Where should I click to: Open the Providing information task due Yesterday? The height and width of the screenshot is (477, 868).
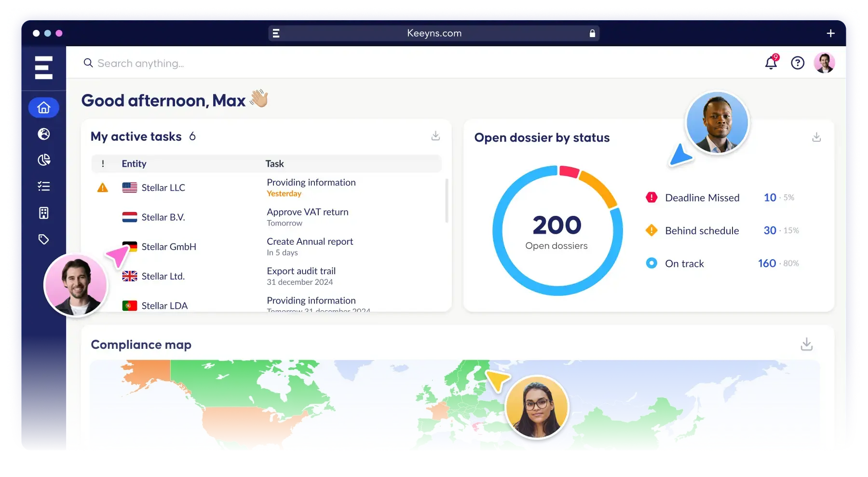pyautogui.click(x=311, y=183)
